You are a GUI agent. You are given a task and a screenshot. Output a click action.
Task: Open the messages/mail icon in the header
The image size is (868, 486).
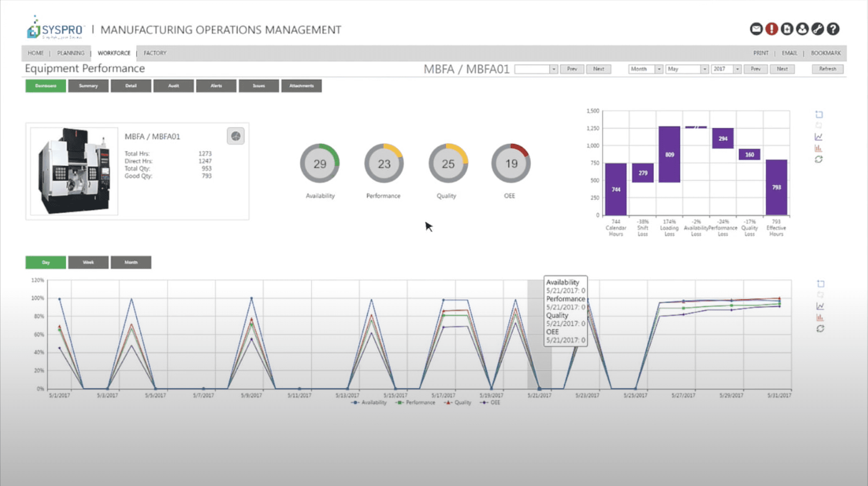tap(756, 28)
